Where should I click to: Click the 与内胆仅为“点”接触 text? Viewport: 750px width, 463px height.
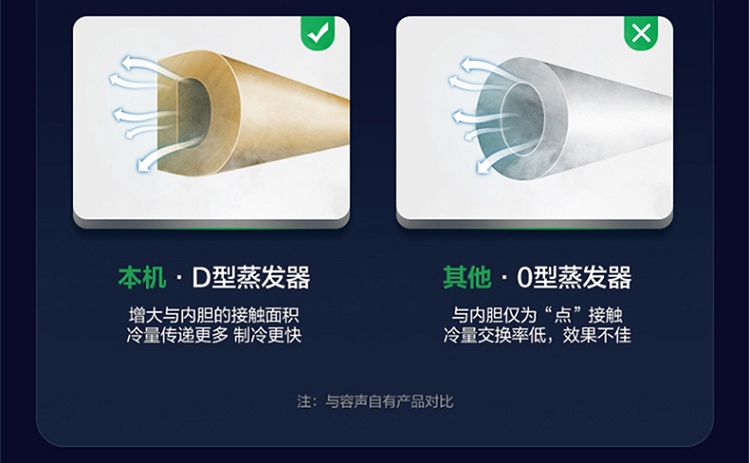[x=537, y=315]
